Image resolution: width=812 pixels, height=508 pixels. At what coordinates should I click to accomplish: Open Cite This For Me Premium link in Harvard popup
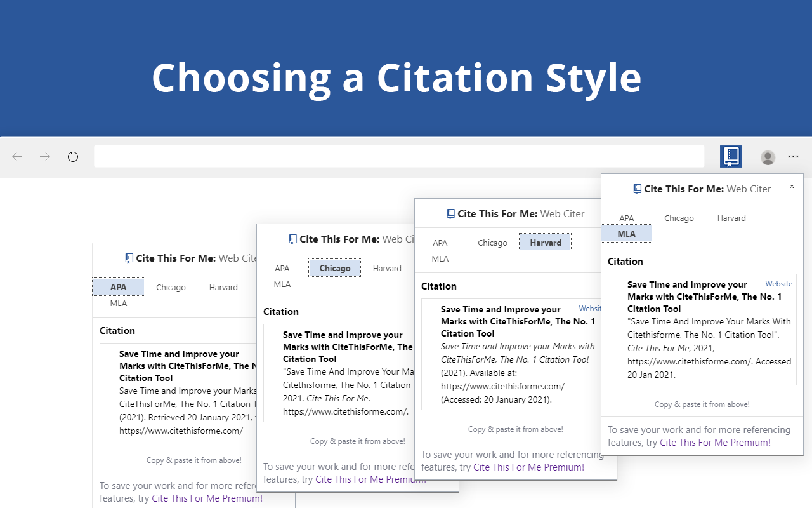coord(528,467)
